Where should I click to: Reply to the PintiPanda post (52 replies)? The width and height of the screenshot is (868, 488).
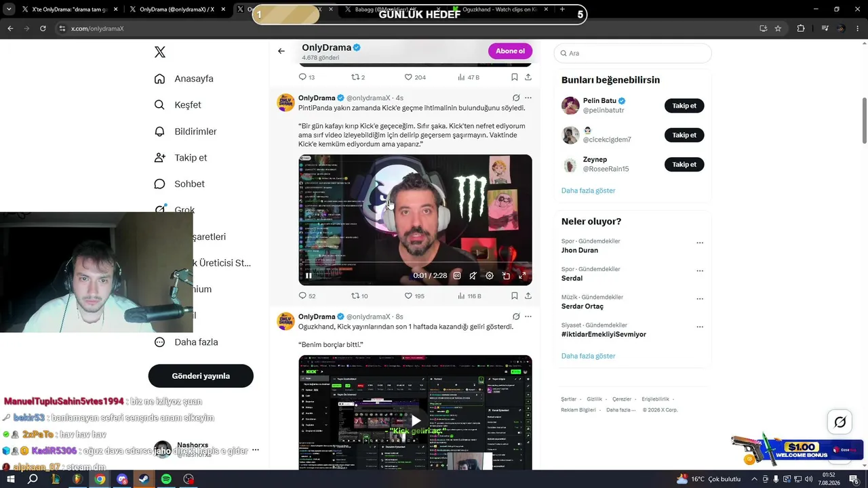click(307, 296)
